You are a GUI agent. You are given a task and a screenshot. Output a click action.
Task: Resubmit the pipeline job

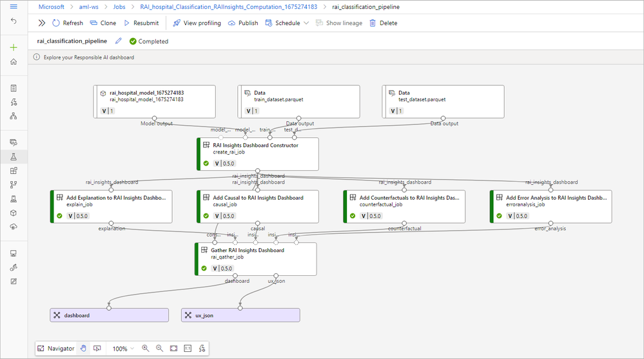pos(141,23)
